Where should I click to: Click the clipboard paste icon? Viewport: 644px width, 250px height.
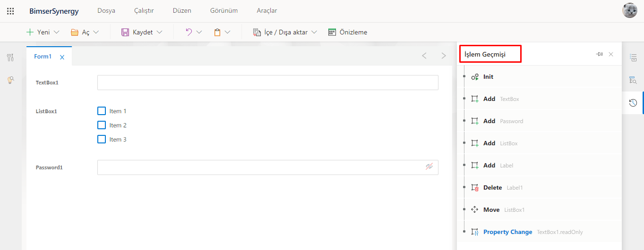pos(217,32)
